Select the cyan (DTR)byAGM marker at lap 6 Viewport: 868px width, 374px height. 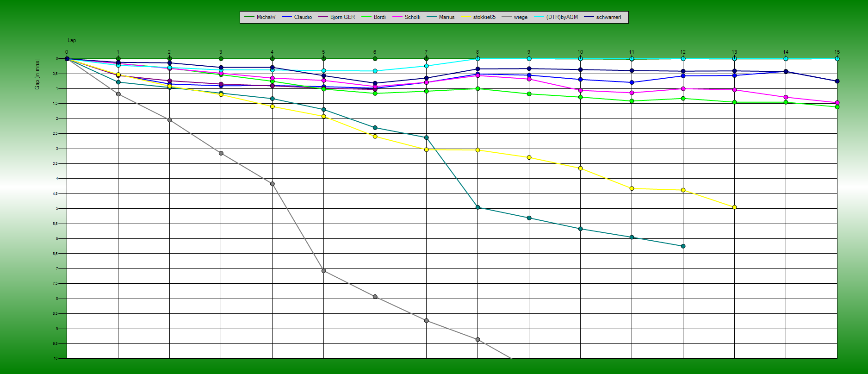pos(375,71)
